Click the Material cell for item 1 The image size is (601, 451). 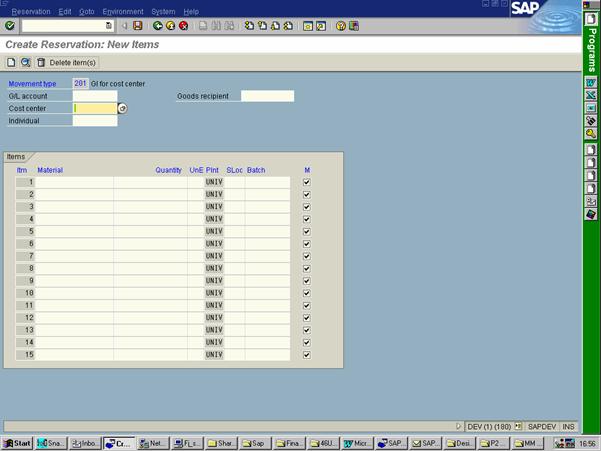(74, 182)
